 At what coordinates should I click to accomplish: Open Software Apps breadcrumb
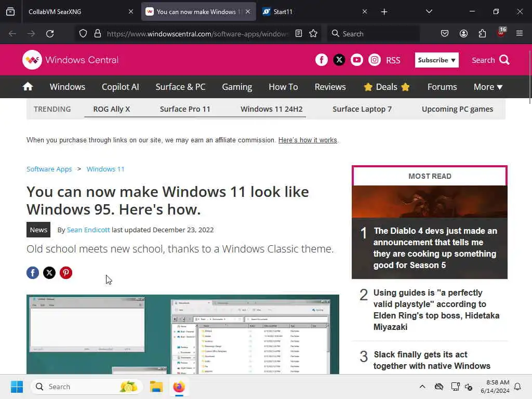tap(49, 169)
